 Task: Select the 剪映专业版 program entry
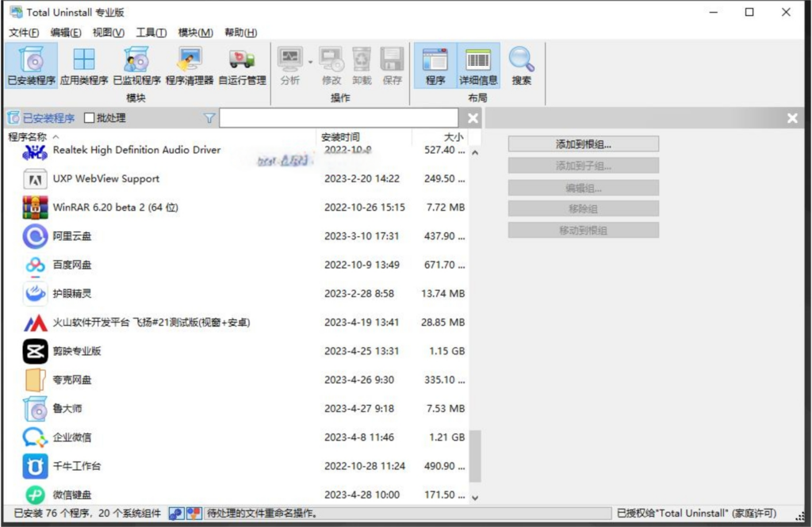coord(77,351)
